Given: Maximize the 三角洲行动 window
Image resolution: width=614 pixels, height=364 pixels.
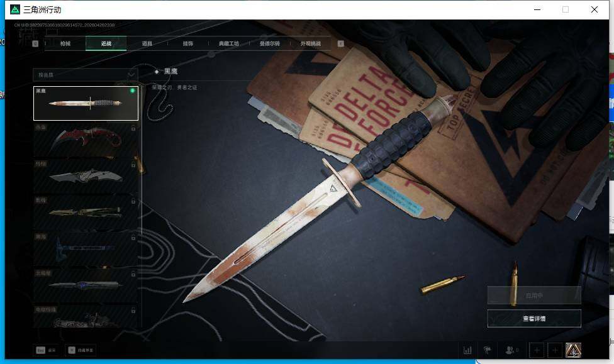Looking at the screenshot, I should 566,9.
